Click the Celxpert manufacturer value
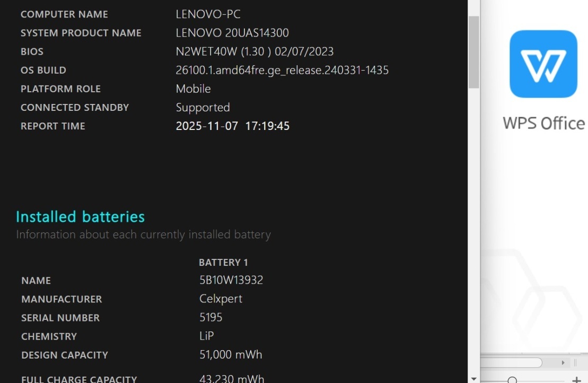 (x=221, y=299)
